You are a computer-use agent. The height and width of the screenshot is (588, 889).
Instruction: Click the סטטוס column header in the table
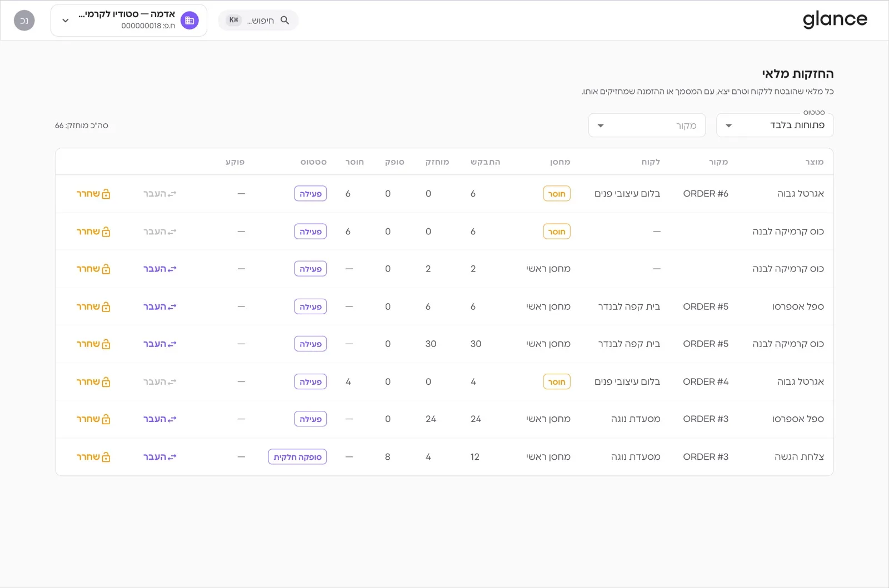click(313, 162)
